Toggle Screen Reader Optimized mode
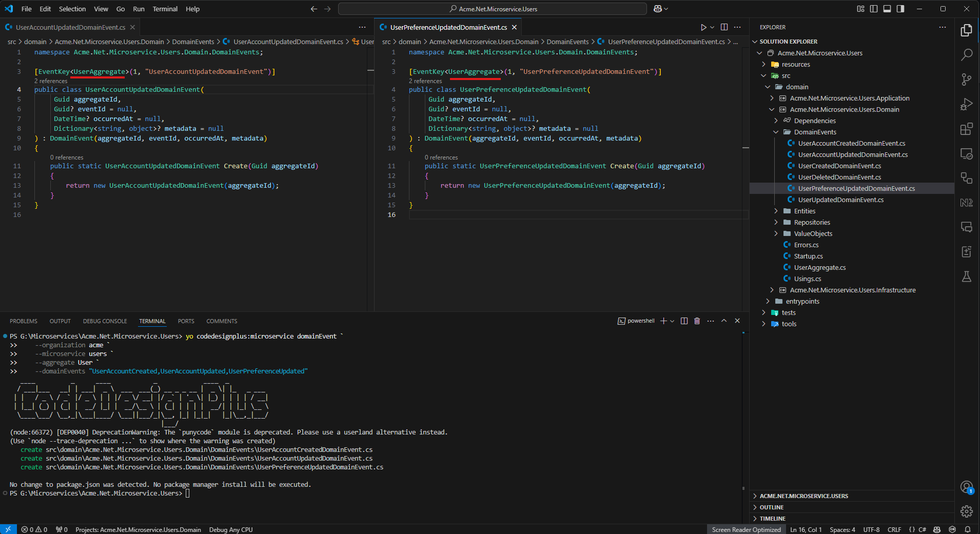980x534 pixels. point(746,529)
